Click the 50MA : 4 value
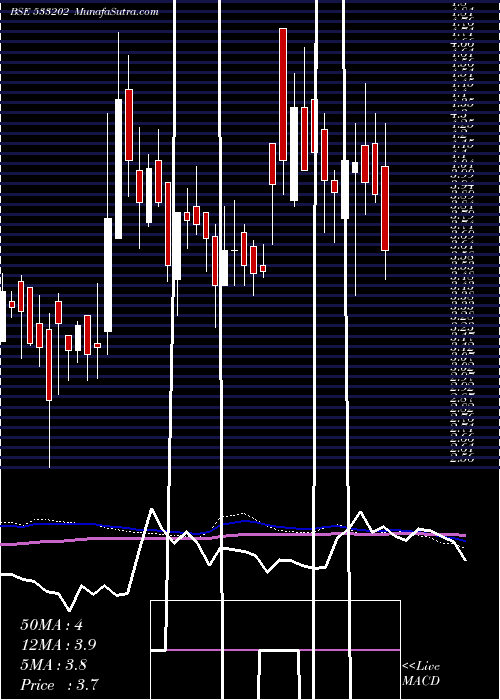The height and width of the screenshot is (700, 500). pyautogui.click(x=52, y=625)
